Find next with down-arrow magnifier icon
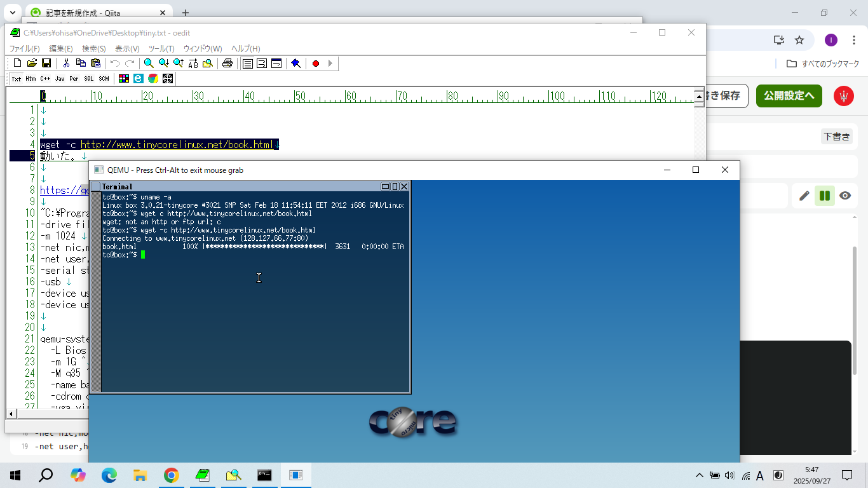 pos(164,63)
